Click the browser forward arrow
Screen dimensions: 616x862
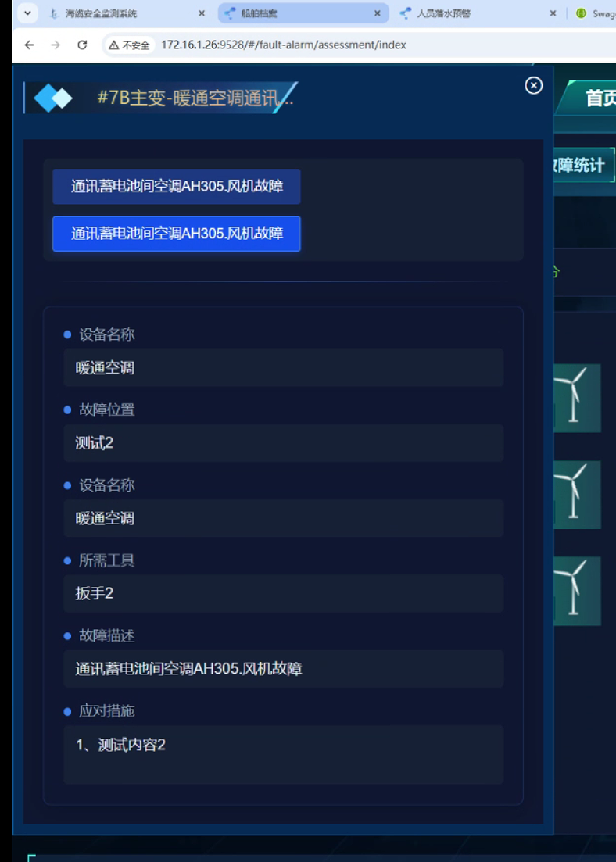(x=56, y=45)
